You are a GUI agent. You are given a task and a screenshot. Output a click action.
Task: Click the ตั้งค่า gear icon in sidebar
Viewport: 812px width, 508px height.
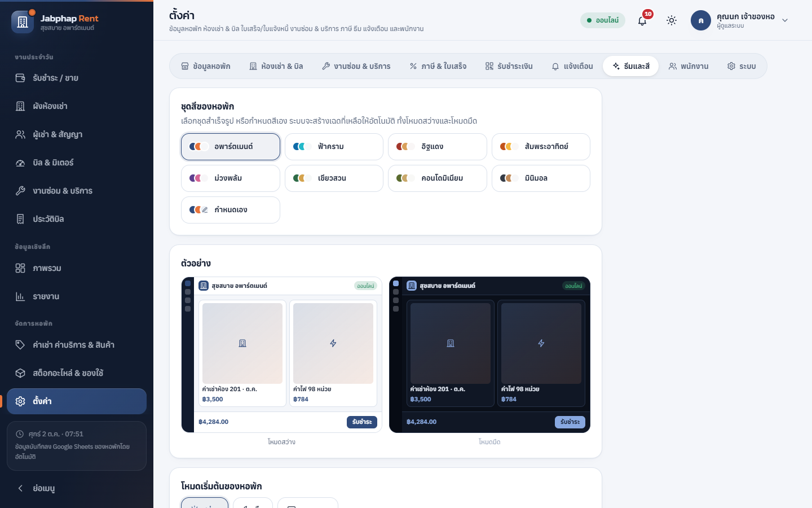[x=20, y=401]
